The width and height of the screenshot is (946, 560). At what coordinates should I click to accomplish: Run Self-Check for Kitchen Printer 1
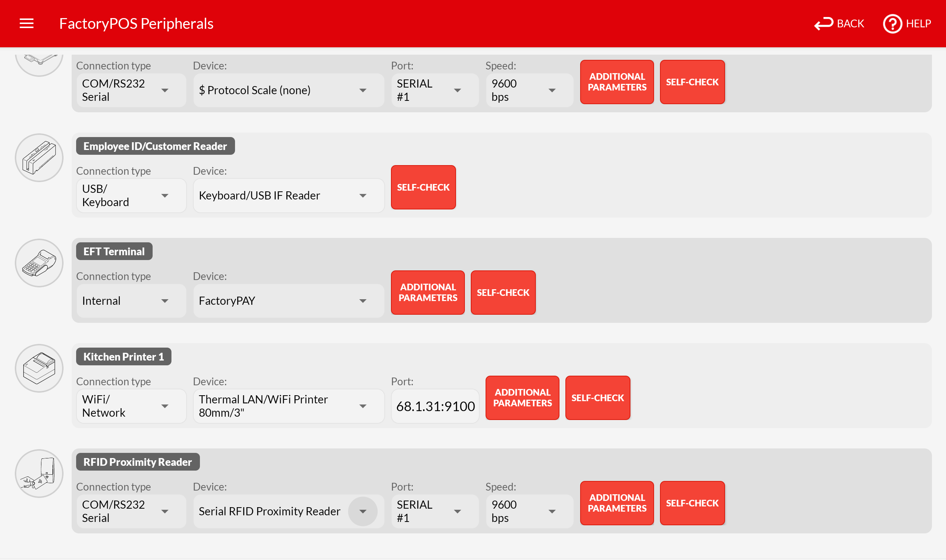[597, 398]
